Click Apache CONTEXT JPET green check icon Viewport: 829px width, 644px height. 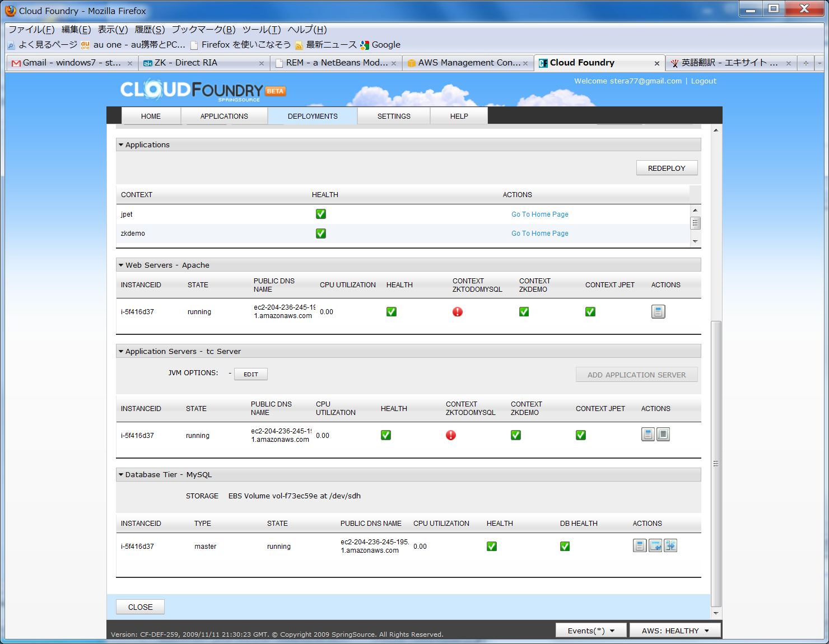[590, 312]
